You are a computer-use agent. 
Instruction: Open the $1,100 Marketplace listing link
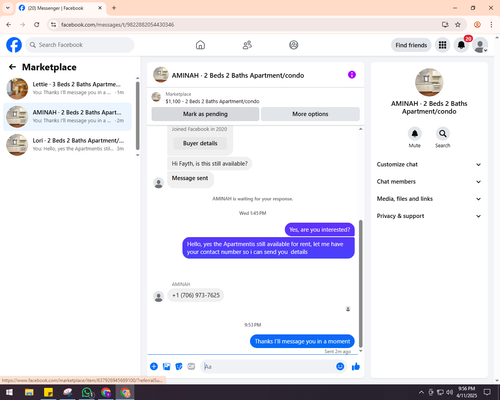pyautogui.click(x=212, y=101)
